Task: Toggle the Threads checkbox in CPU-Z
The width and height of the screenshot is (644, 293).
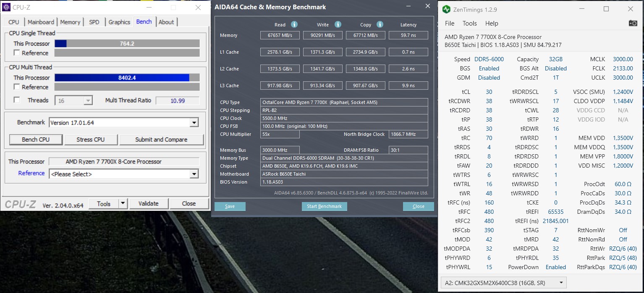Action: tap(17, 100)
